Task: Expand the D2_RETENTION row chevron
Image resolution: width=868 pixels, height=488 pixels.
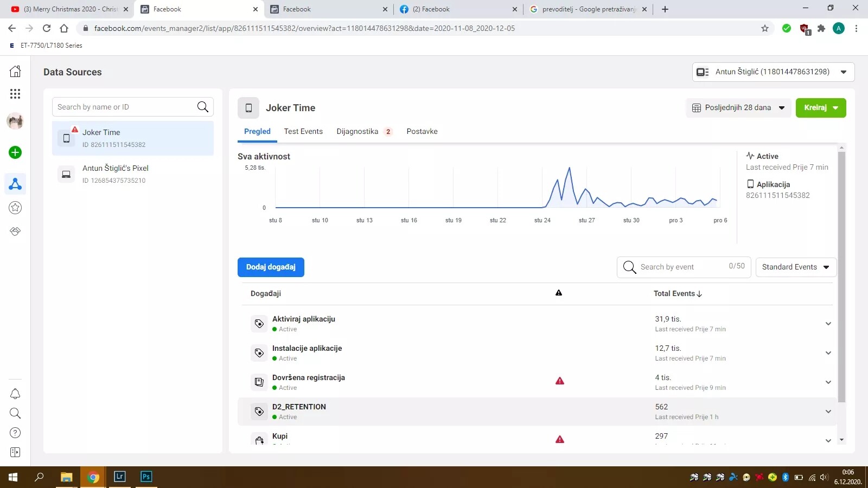Action: (x=828, y=412)
